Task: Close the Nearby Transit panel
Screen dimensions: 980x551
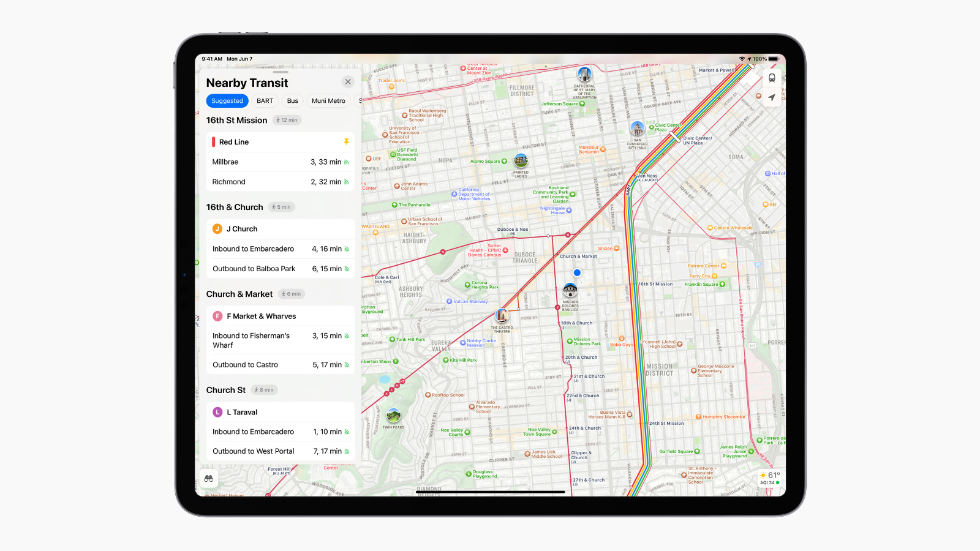Action: [347, 81]
